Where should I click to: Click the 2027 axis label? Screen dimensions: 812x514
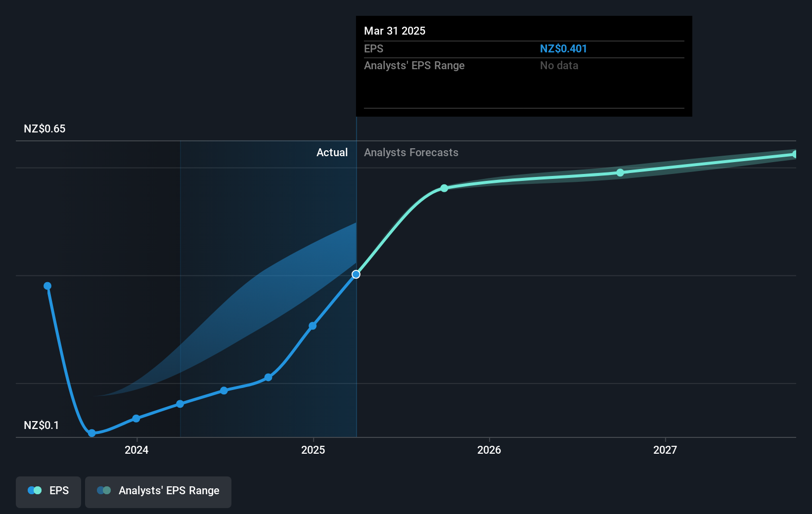point(665,450)
